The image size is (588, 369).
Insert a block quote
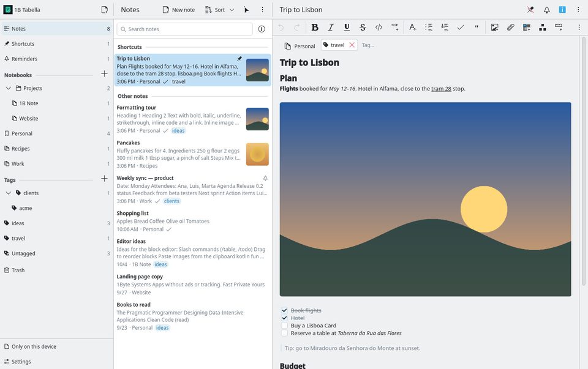coord(477,28)
